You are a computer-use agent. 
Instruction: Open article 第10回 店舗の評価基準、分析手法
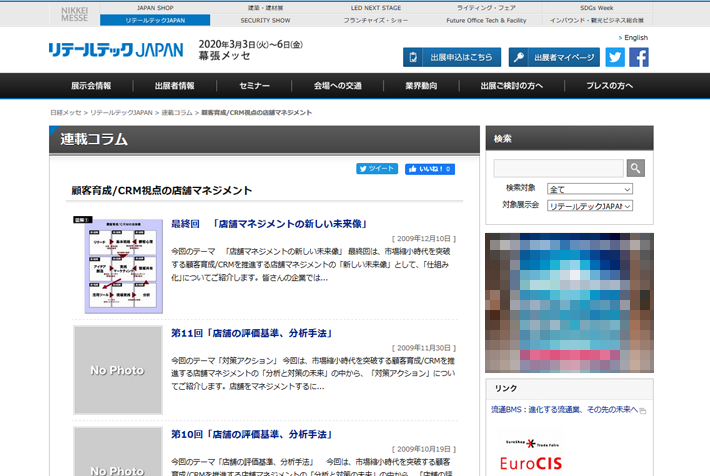[252, 434]
